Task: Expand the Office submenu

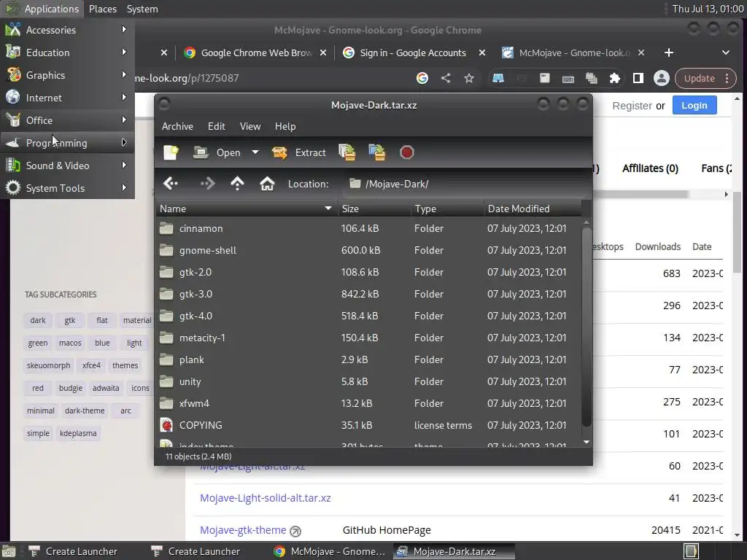Action: click(67, 120)
